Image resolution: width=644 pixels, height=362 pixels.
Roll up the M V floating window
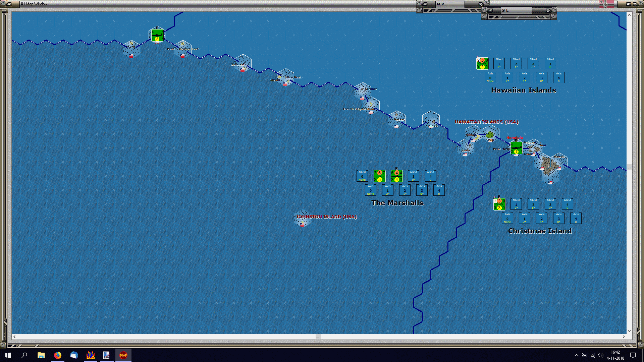(x=425, y=4)
